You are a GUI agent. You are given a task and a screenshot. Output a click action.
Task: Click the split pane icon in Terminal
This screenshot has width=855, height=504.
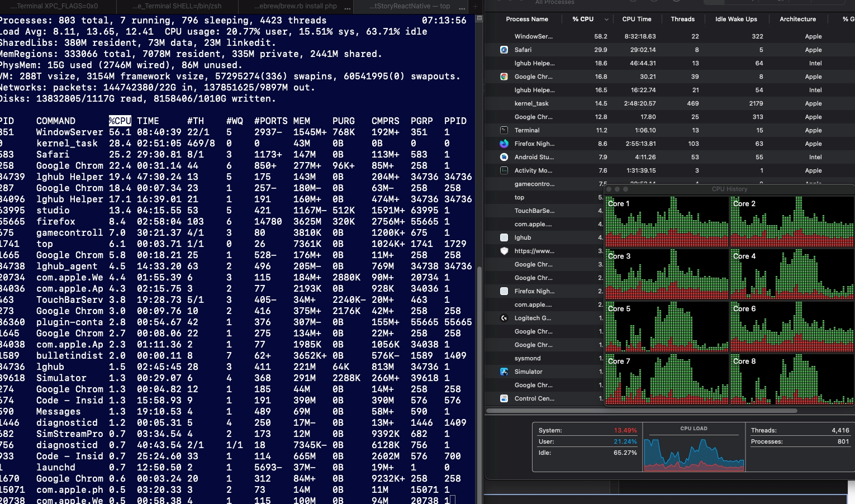tap(479, 18)
